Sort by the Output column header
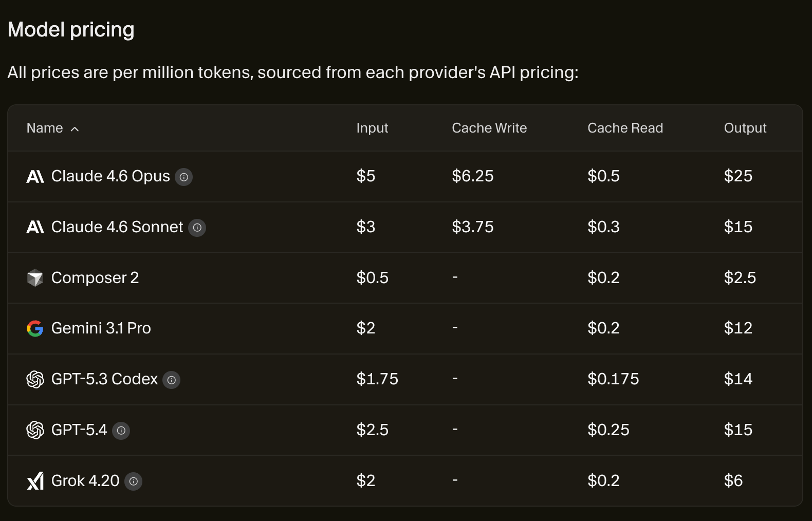 (x=745, y=128)
